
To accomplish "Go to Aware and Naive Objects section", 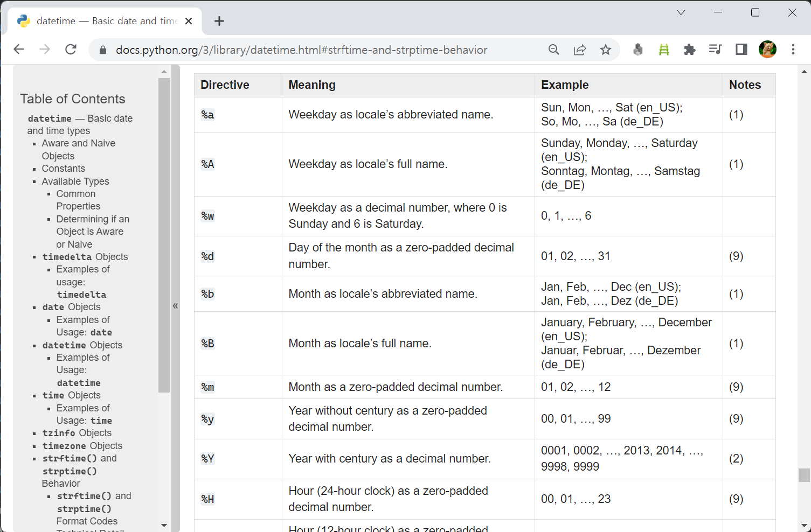I will click(78, 150).
